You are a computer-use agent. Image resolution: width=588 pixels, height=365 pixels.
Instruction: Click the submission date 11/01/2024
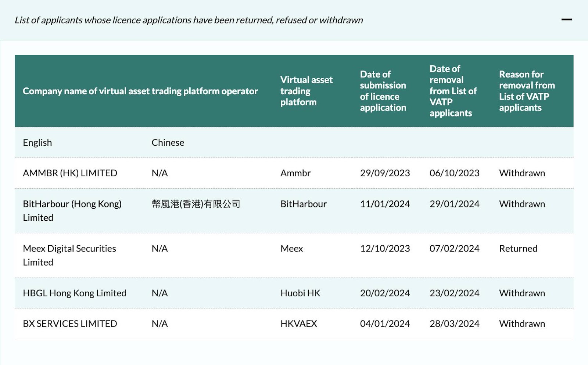point(385,204)
